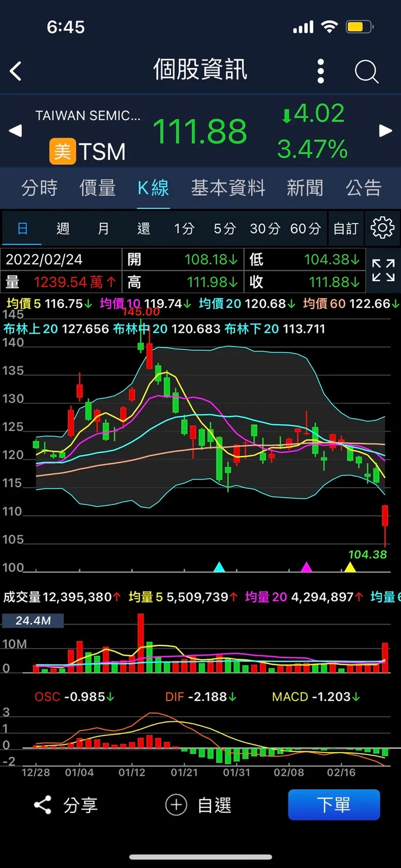Screen dimensions: 401x868
Task: Select 5分 interval
Action: 224,229
